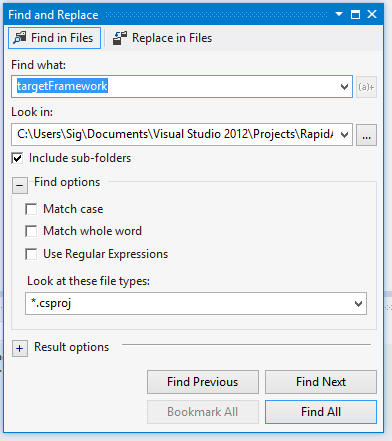Maximize the Find and Replace window
Image resolution: width=392 pixels, height=441 pixels.
click(355, 14)
